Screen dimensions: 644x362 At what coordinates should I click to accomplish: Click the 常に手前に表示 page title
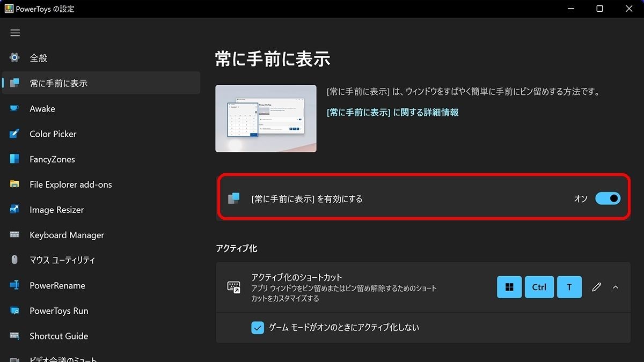[x=273, y=59]
